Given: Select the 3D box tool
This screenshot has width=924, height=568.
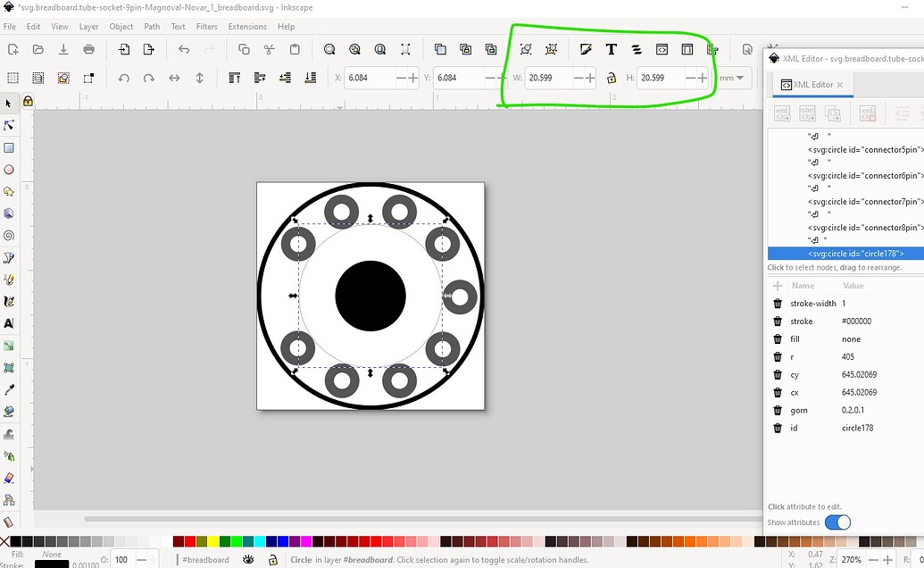Looking at the screenshot, I should coord(9,213).
